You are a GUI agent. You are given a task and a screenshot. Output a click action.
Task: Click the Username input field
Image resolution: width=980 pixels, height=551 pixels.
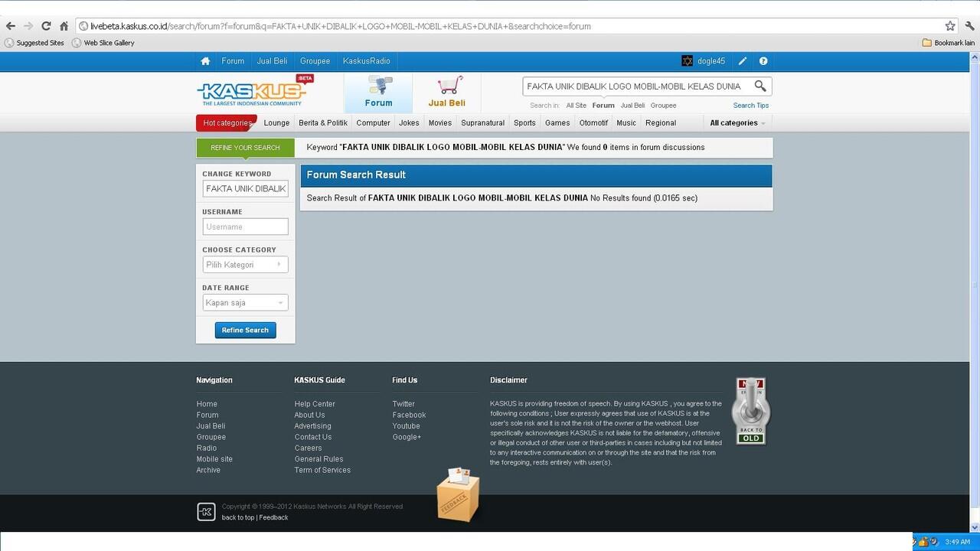pos(245,227)
